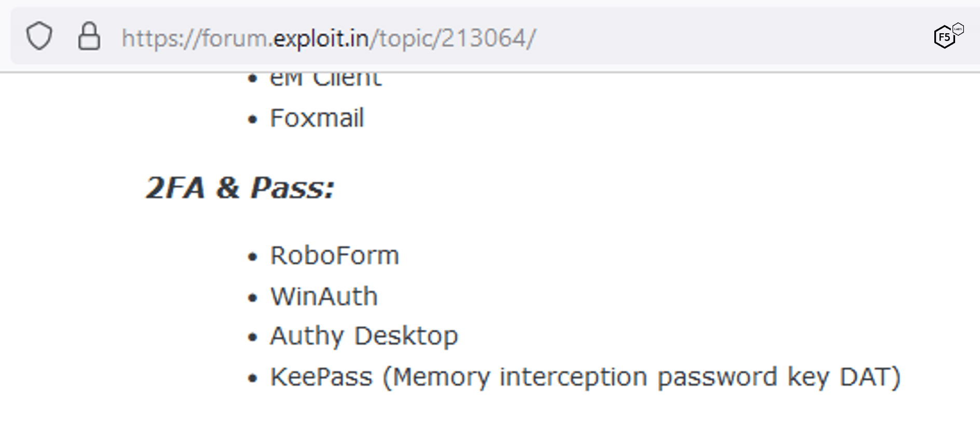The height and width of the screenshot is (432, 980).
Task: Click the exploit.in domain in URL
Action: click(321, 38)
